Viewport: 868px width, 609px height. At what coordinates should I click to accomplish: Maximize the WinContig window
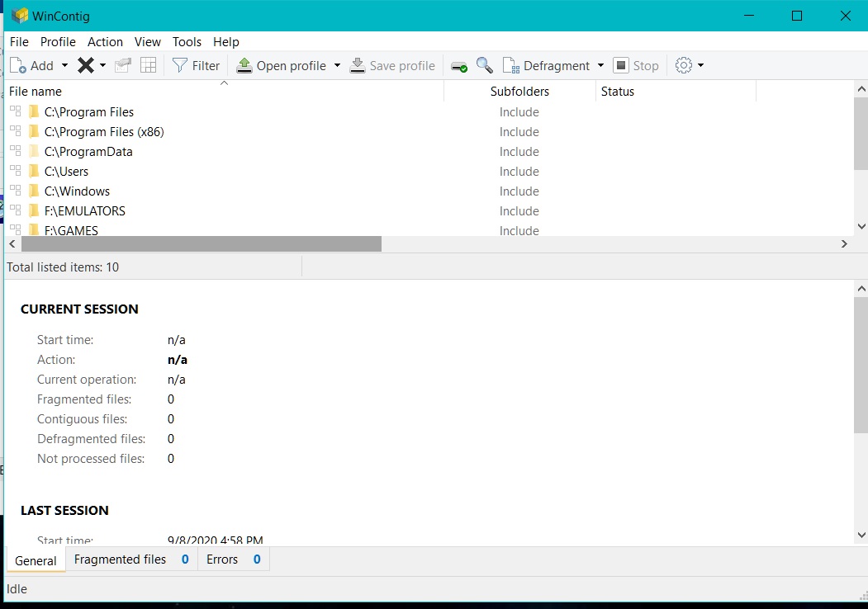[797, 16]
